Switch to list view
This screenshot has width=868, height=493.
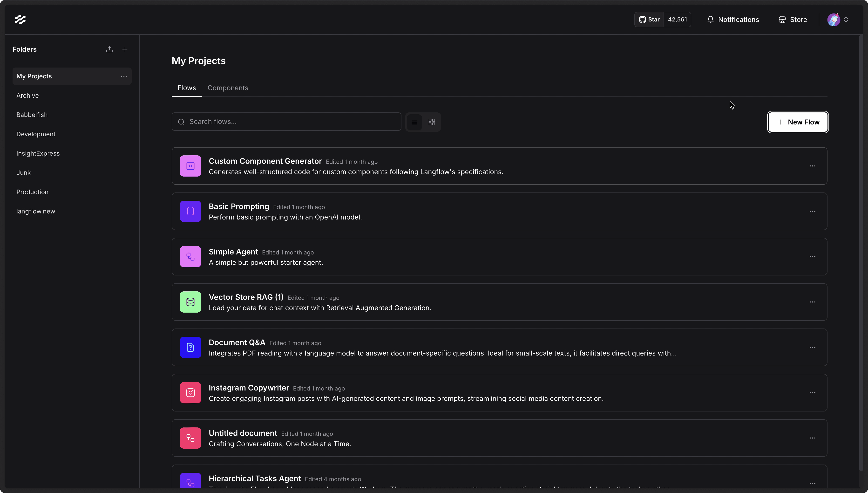coord(414,122)
